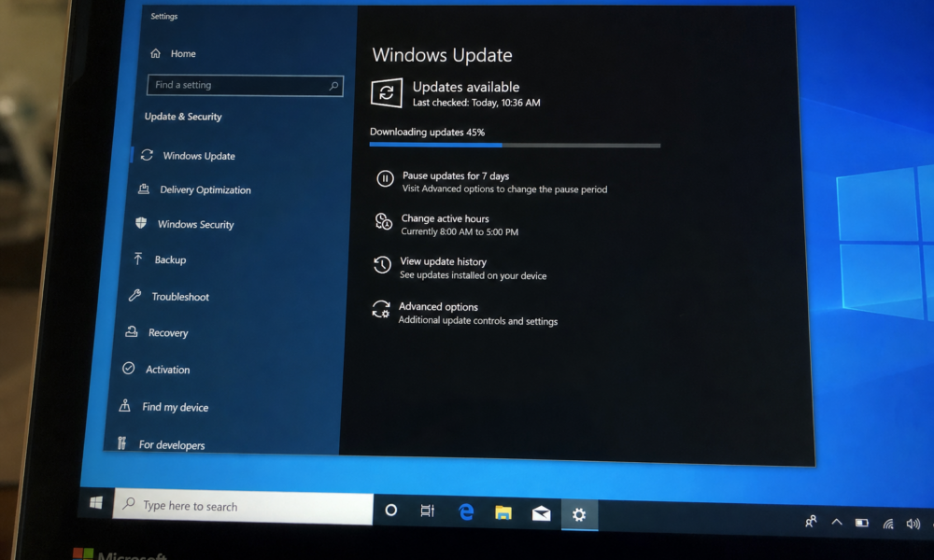This screenshot has width=934, height=560.
Task: Click the Windows Security shield icon
Action: [141, 223]
